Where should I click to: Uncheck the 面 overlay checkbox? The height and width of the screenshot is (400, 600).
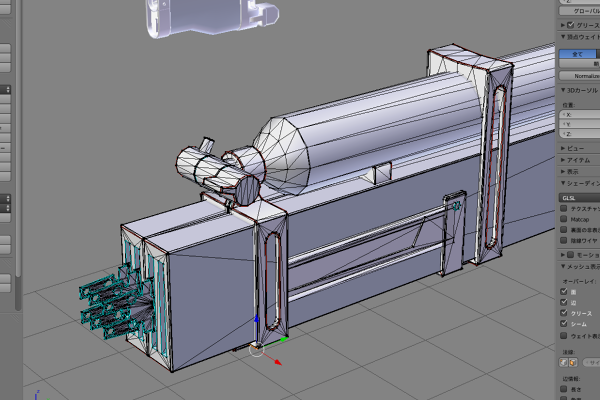coord(564,292)
